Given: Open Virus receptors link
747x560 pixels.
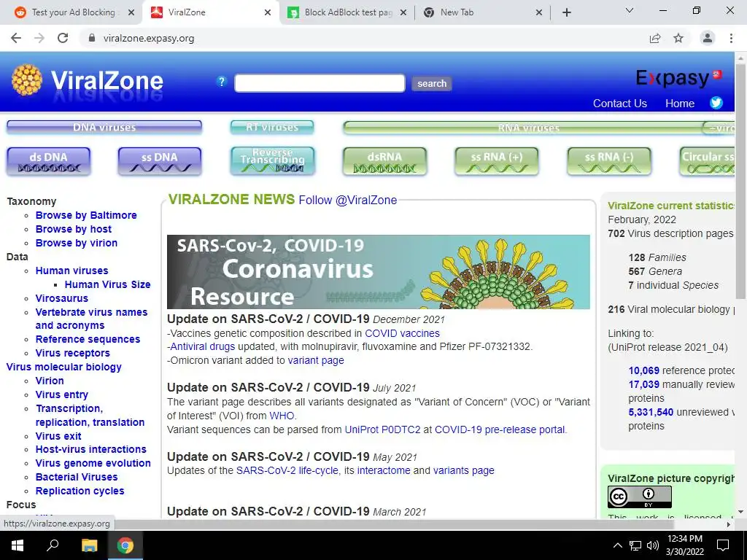Looking at the screenshot, I should (73, 353).
